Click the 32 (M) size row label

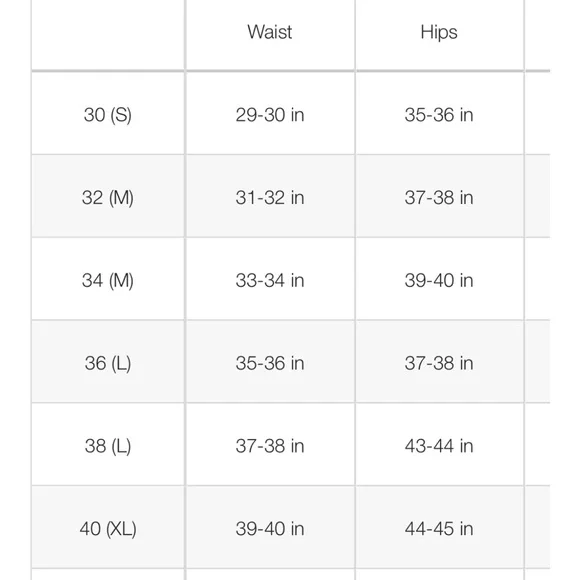click(x=108, y=198)
